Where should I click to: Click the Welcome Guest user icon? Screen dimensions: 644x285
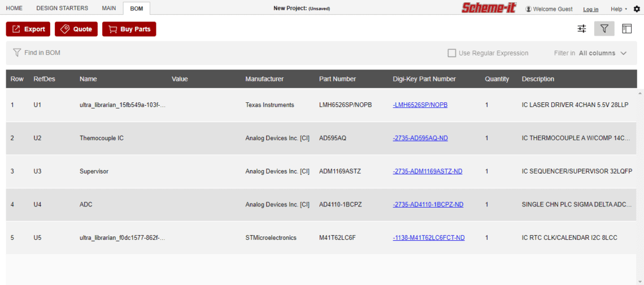tap(529, 9)
